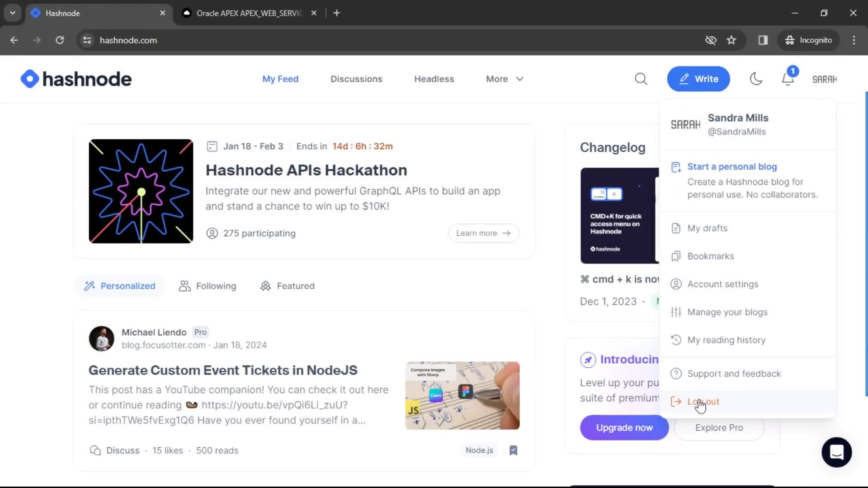Switch to the Featured tab
The width and height of the screenshot is (868, 488).
[288, 286]
